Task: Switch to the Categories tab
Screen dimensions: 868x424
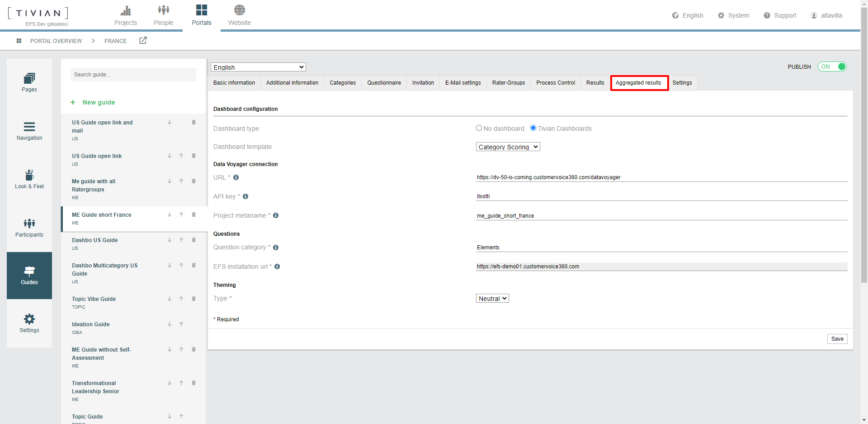Action: click(x=343, y=83)
